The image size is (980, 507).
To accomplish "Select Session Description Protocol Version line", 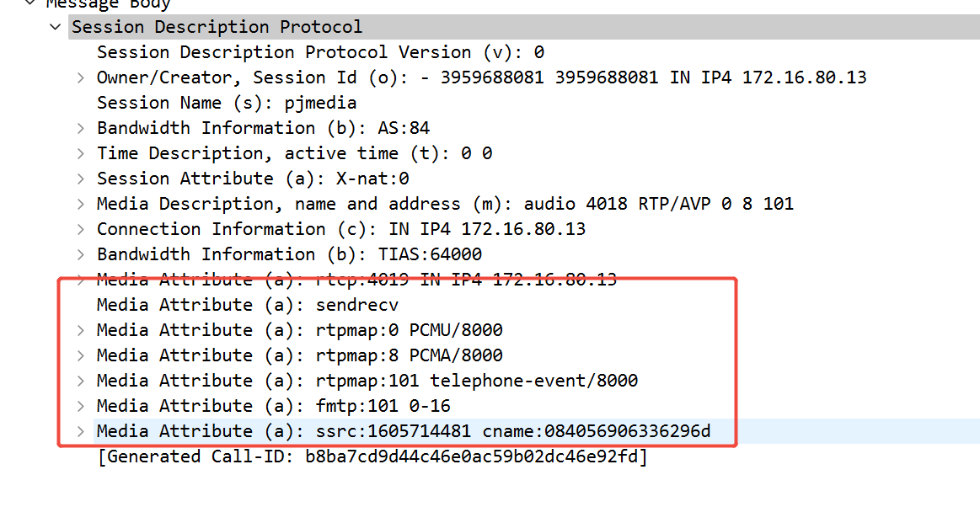I will coord(320,52).
